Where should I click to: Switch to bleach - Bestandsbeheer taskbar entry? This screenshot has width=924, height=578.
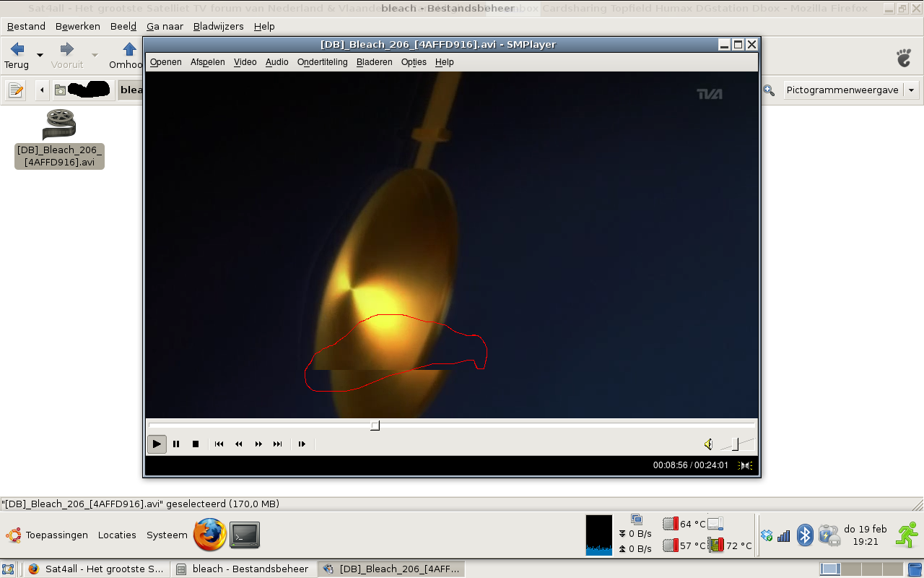pyautogui.click(x=245, y=569)
